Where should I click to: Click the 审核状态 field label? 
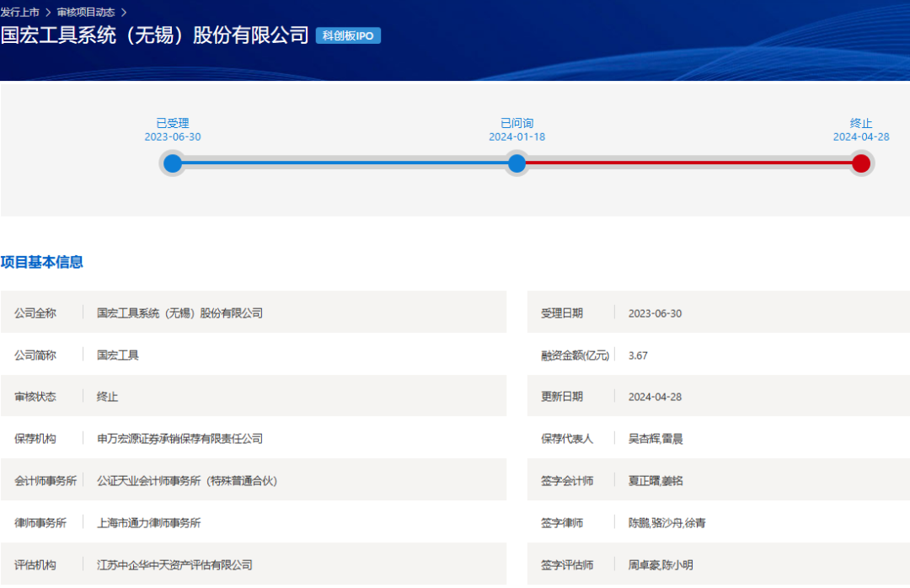tap(35, 397)
